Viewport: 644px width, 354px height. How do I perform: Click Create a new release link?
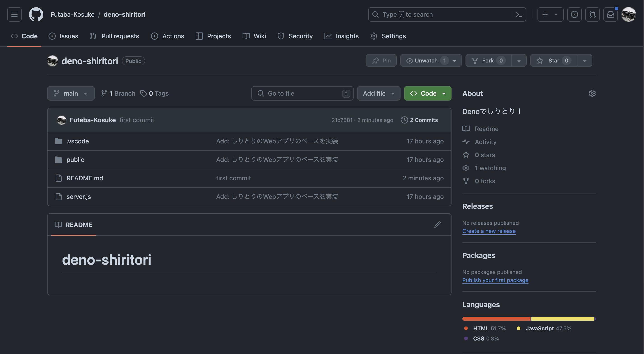pyautogui.click(x=489, y=231)
